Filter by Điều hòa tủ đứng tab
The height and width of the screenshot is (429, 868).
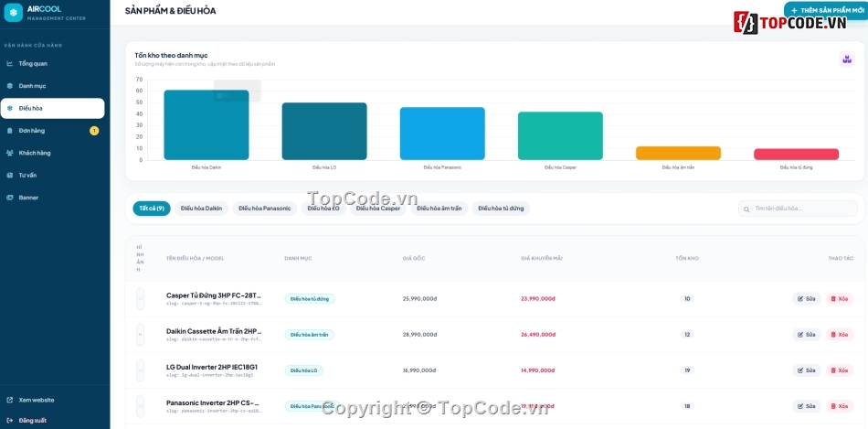click(x=501, y=209)
